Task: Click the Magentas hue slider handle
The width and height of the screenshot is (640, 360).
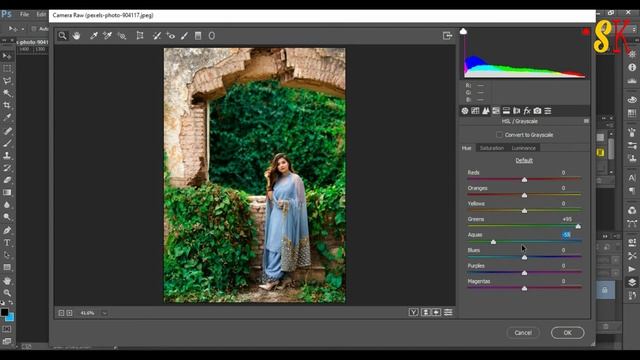Action: pyautogui.click(x=524, y=288)
